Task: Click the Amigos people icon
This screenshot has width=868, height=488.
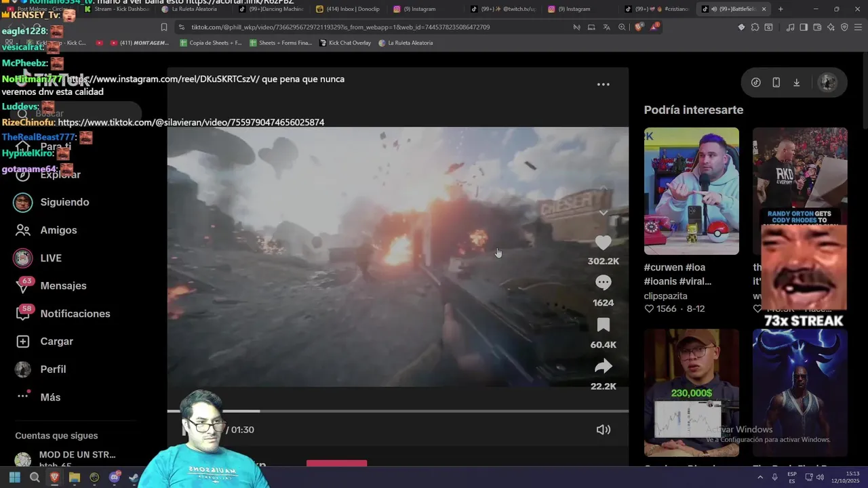Action: tap(23, 230)
